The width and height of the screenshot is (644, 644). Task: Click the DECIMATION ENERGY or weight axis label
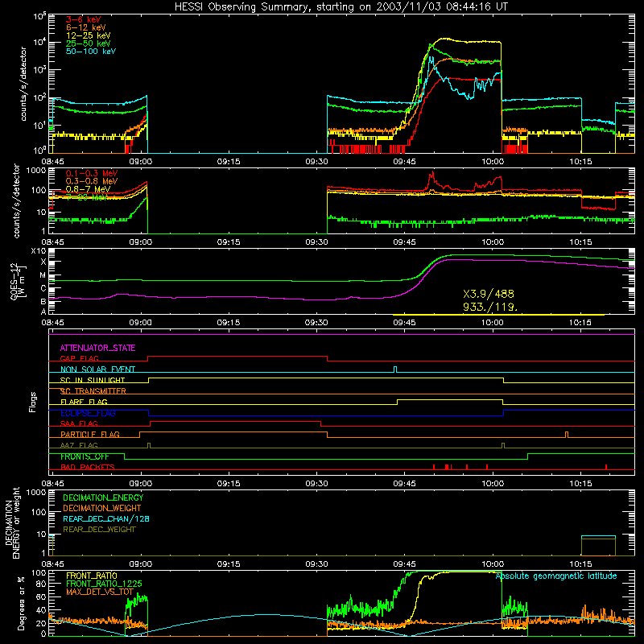pyautogui.click(x=13, y=523)
